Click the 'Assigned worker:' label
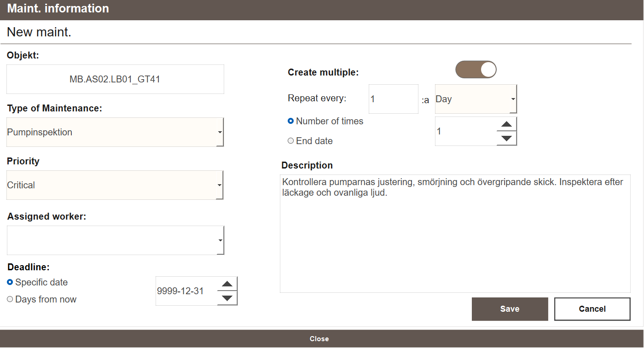Screen dimensions: 644x349 (46, 216)
